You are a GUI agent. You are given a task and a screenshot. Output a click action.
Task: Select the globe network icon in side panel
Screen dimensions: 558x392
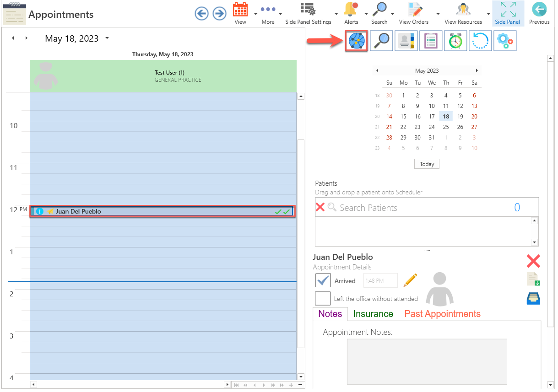coord(357,41)
